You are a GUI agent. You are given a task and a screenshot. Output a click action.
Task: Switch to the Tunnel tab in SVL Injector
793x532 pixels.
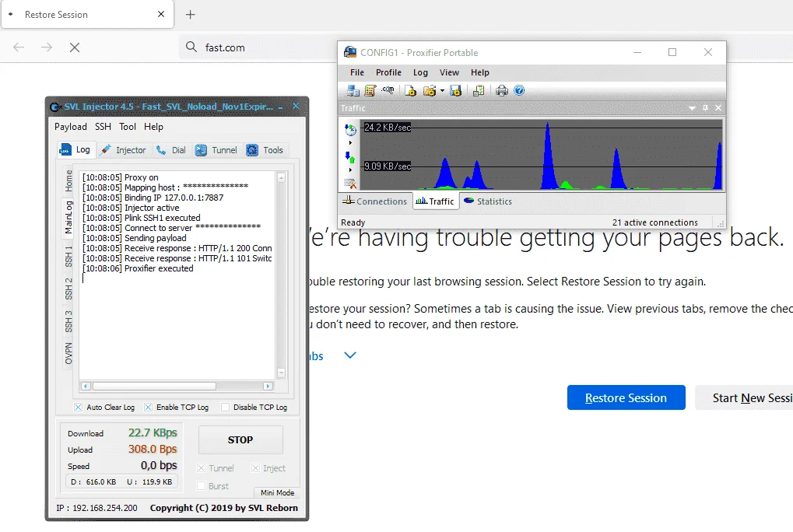(x=216, y=150)
